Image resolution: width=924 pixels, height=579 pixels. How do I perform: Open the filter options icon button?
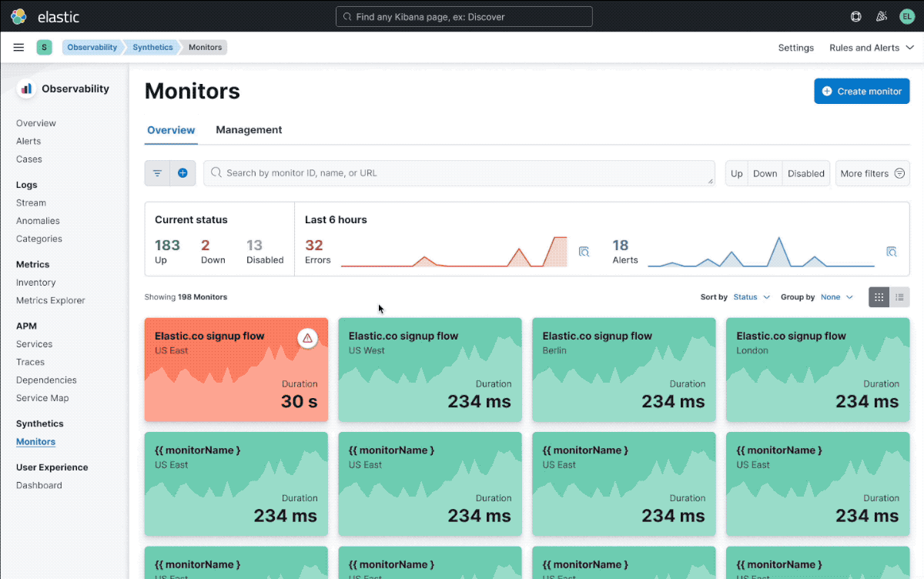click(x=157, y=173)
